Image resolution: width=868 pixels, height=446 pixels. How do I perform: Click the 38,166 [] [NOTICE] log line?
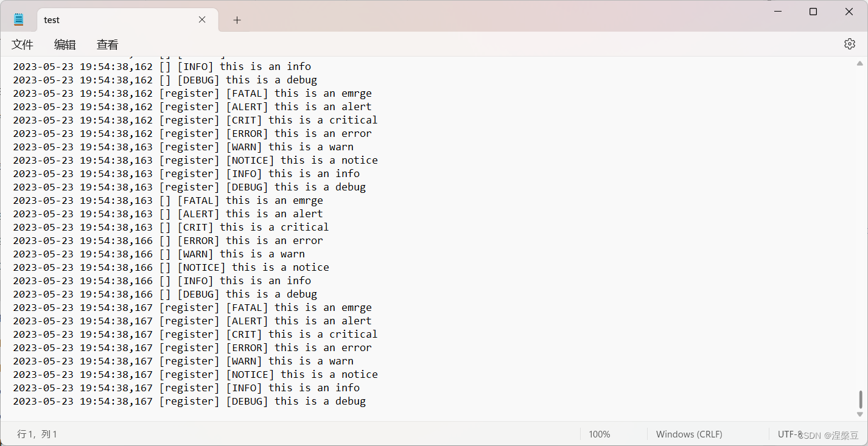point(171,267)
